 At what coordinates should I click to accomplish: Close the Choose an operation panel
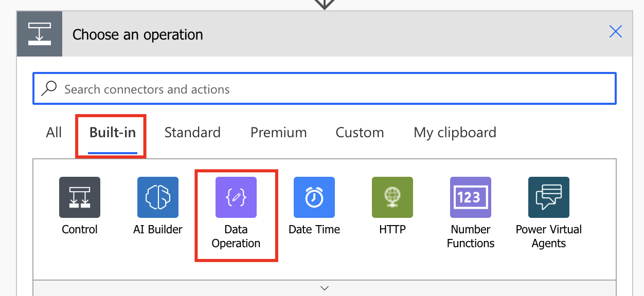tap(615, 32)
